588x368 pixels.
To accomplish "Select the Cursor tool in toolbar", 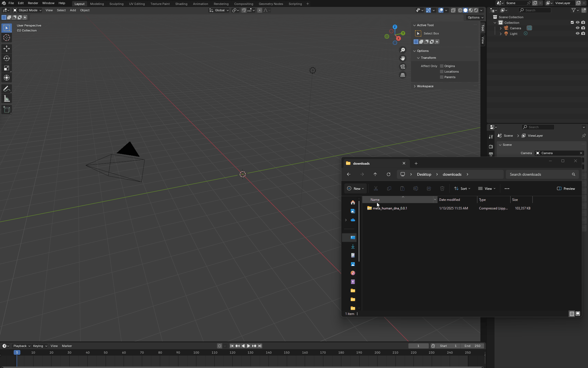I will 7,38.
